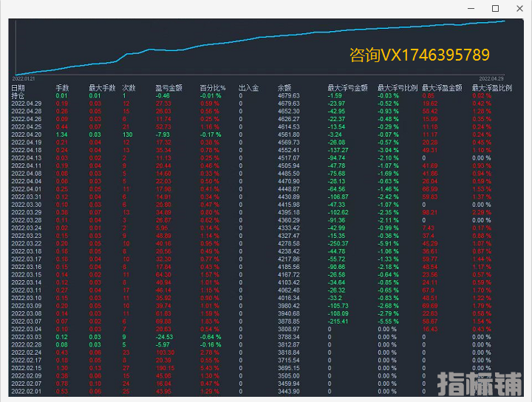Screen dimensions: 532x402
Task: Sort by the 手数 column header
Action: click(x=62, y=88)
